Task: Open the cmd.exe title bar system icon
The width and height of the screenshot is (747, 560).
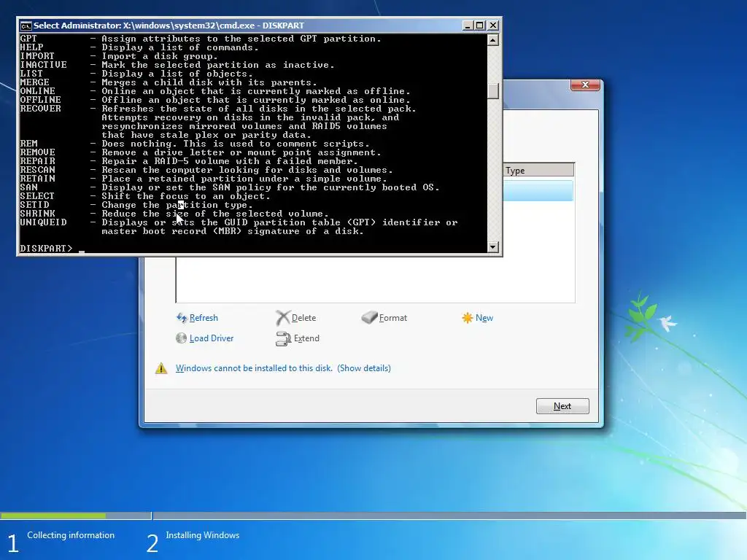Action: pyautogui.click(x=26, y=26)
